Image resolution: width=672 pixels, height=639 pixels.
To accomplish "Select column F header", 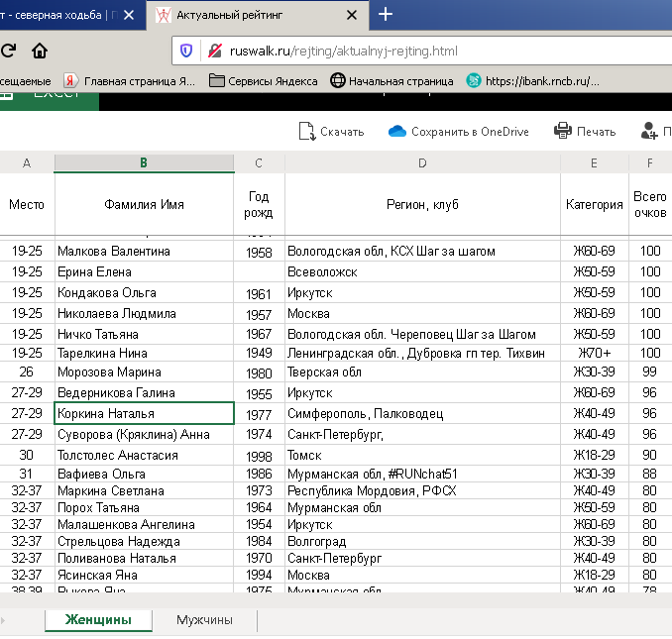I will click(x=650, y=162).
